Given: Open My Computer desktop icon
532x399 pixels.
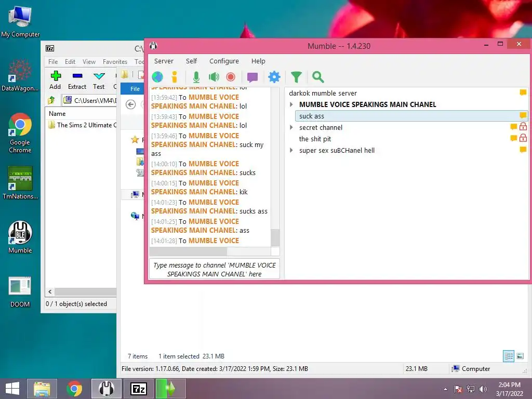Looking at the screenshot, I should coord(20,22).
